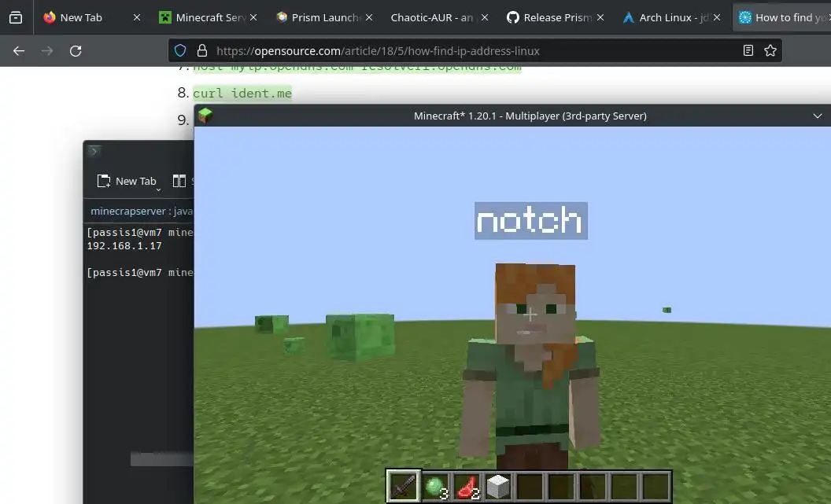The image size is (831, 504).
Task: Click the Firefox icon on New Tab tab
Action: (50, 17)
